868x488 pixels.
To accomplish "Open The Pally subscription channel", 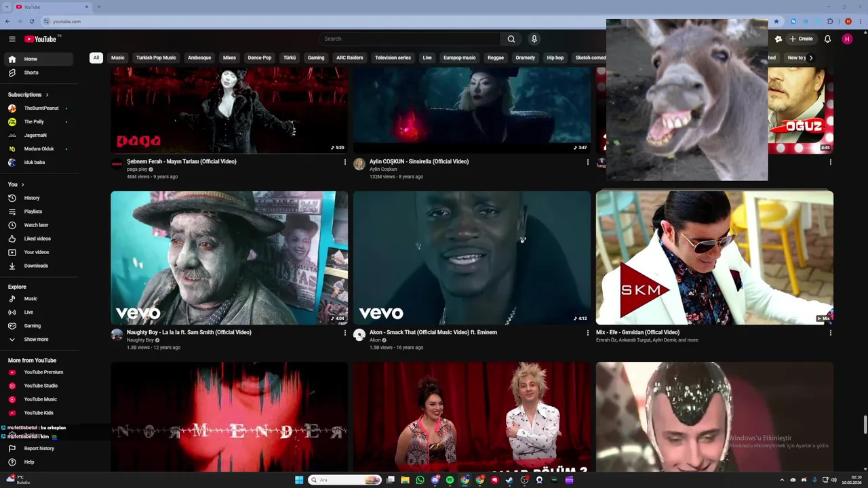I will tap(39, 122).
